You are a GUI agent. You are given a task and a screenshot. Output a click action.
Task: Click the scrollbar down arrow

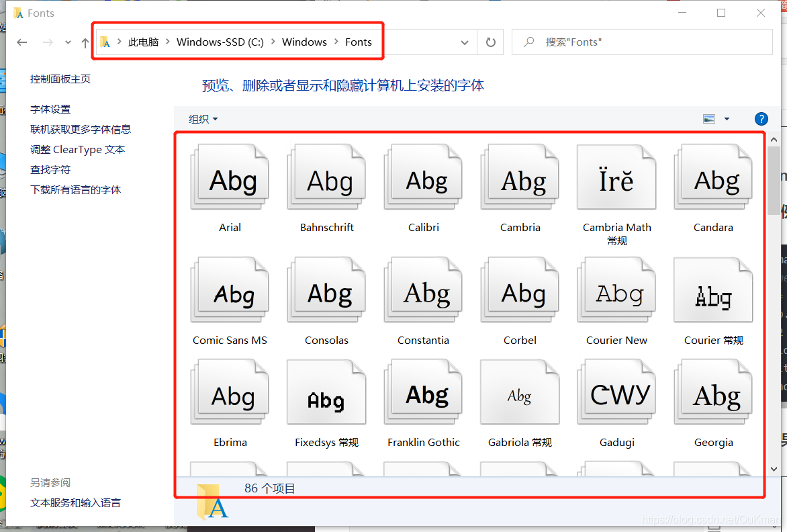click(774, 470)
